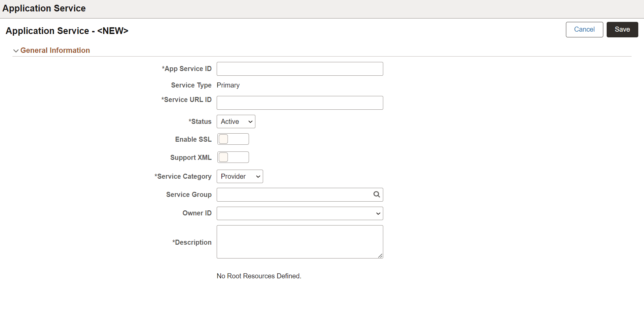Click the Enable SSL switch knob
The height and width of the screenshot is (312, 644).
[x=224, y=139]
